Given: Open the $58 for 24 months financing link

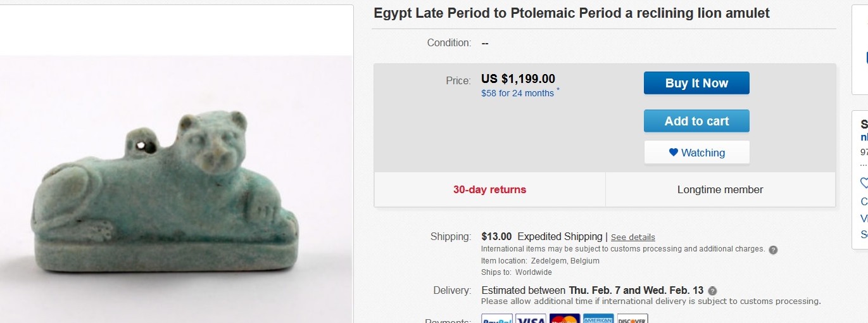Looking at the screenshot, I should pos(517,93).
